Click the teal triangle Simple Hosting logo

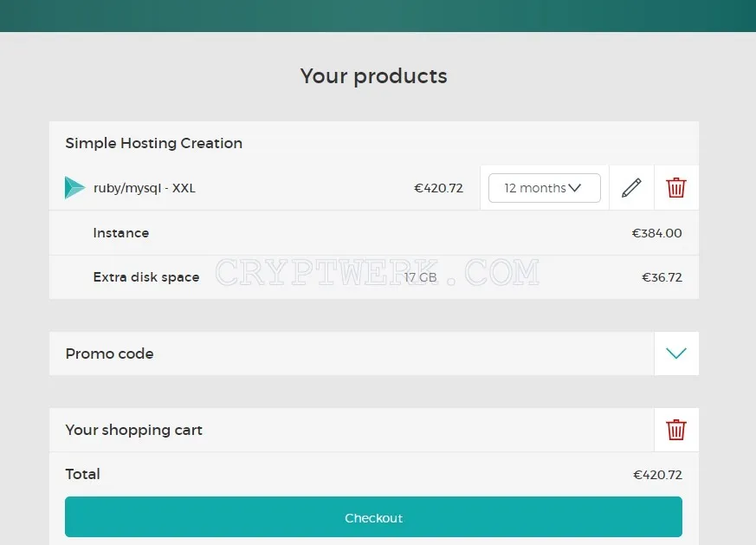coord(74,188)
